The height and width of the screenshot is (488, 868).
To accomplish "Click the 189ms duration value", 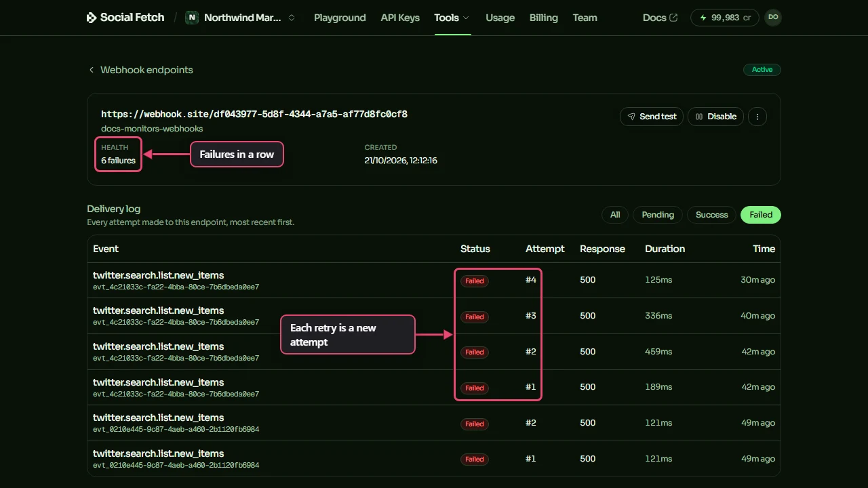I will coord(658,387).
